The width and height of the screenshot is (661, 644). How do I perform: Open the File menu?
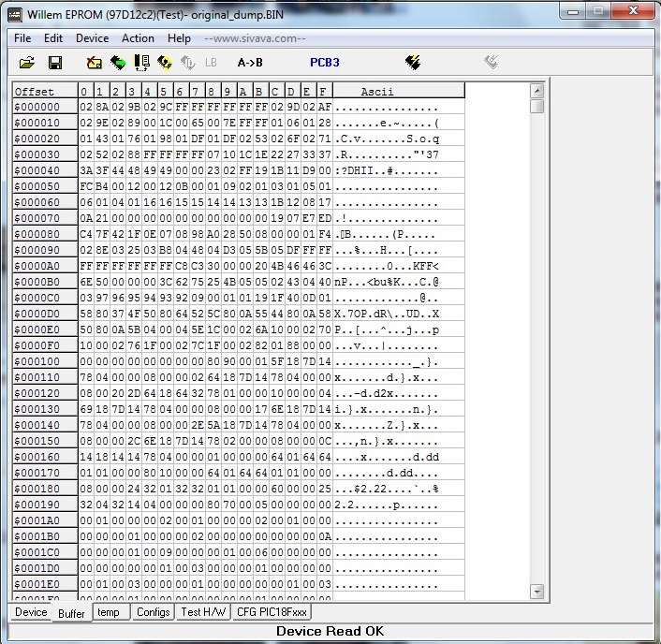click(x=22, y=38)
